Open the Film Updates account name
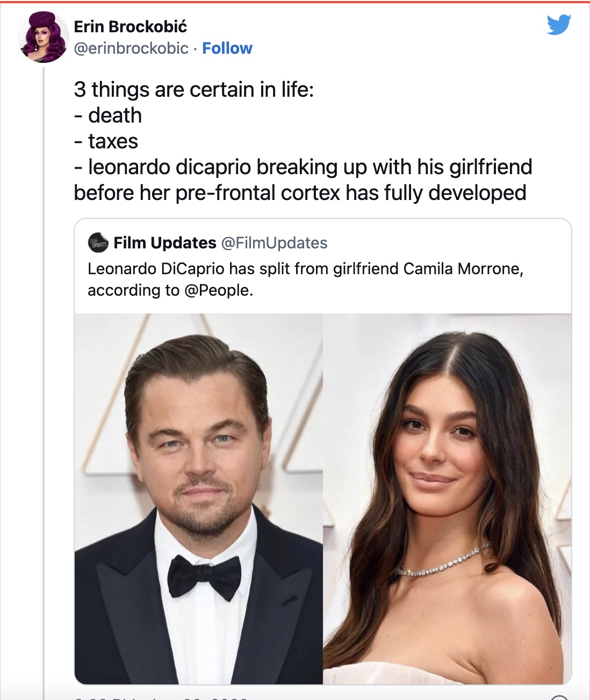 coord(165,243)
